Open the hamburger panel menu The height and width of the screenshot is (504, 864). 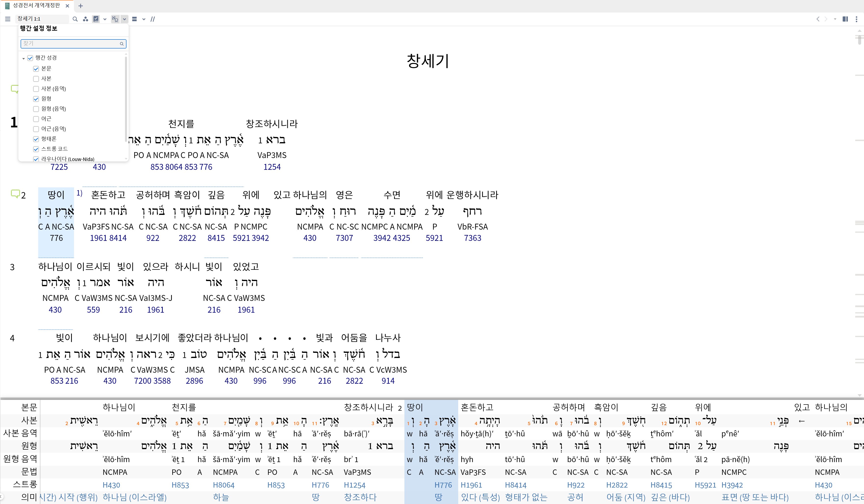point(8,19)
